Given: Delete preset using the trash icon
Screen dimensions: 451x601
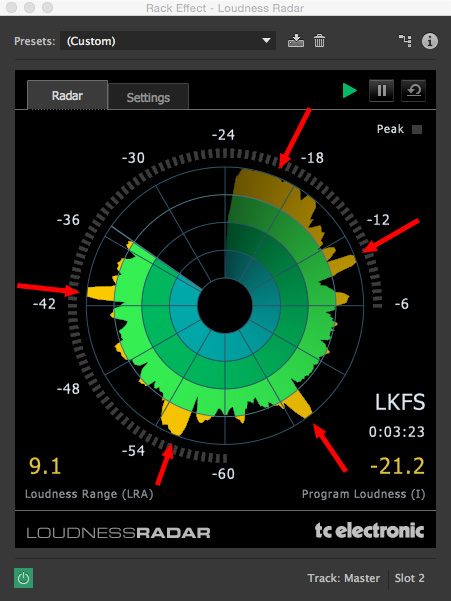Looking at the screenshot, I should click(319, 41).
